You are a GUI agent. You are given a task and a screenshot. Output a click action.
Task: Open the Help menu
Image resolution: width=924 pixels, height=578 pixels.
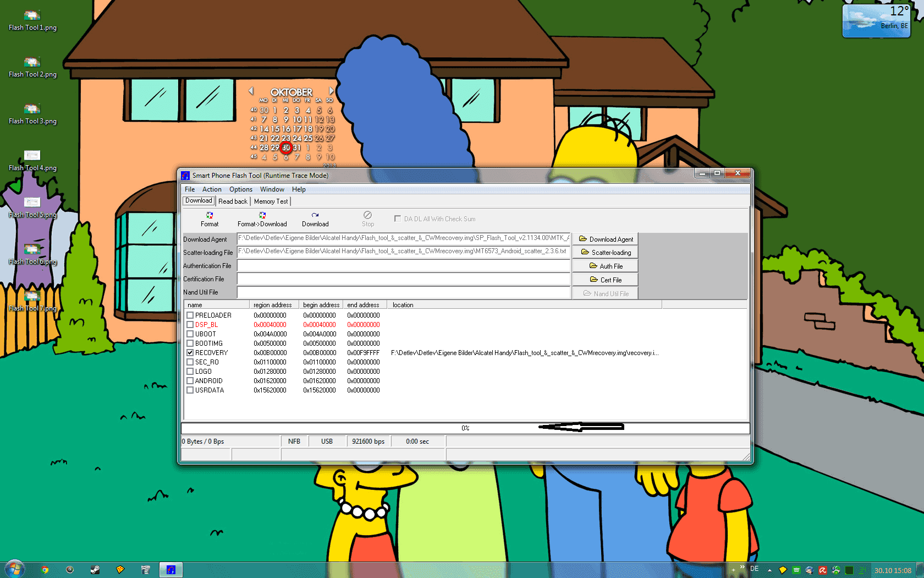click(x=299, y=189)
